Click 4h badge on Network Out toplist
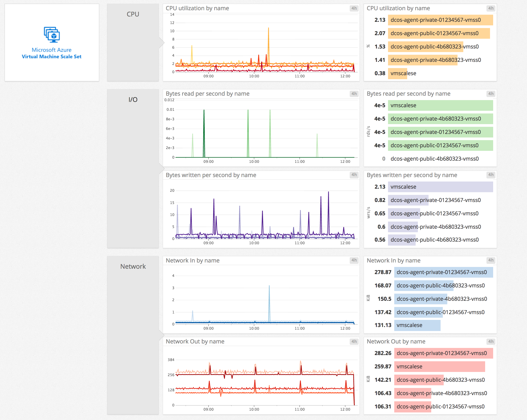This screenshot has width=527, height=420. [491, 341]
